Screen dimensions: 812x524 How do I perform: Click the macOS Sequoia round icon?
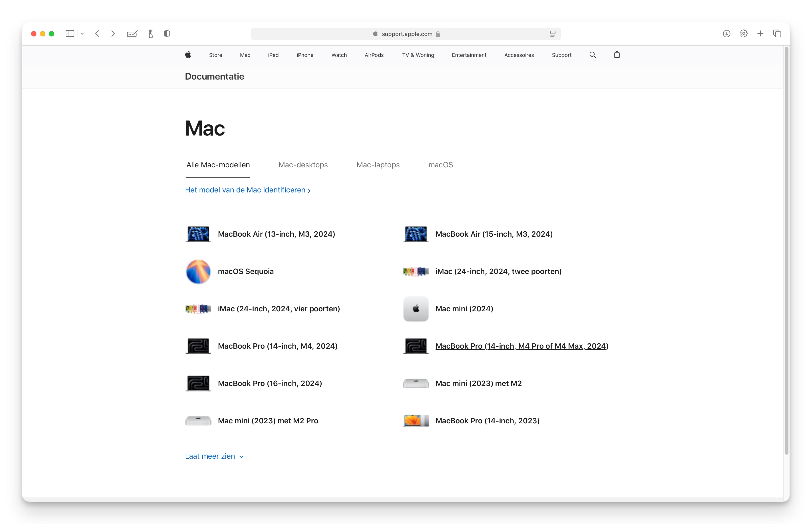coord(198,272)
